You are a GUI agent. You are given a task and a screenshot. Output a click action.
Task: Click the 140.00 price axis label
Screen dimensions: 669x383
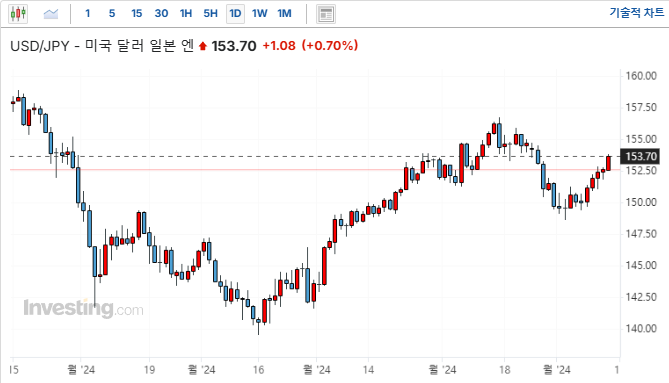[x=641, y=328]
